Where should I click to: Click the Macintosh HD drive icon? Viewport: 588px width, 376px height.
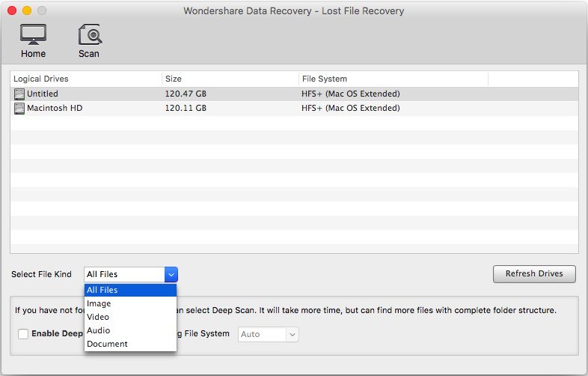click(x=19, y=108)
